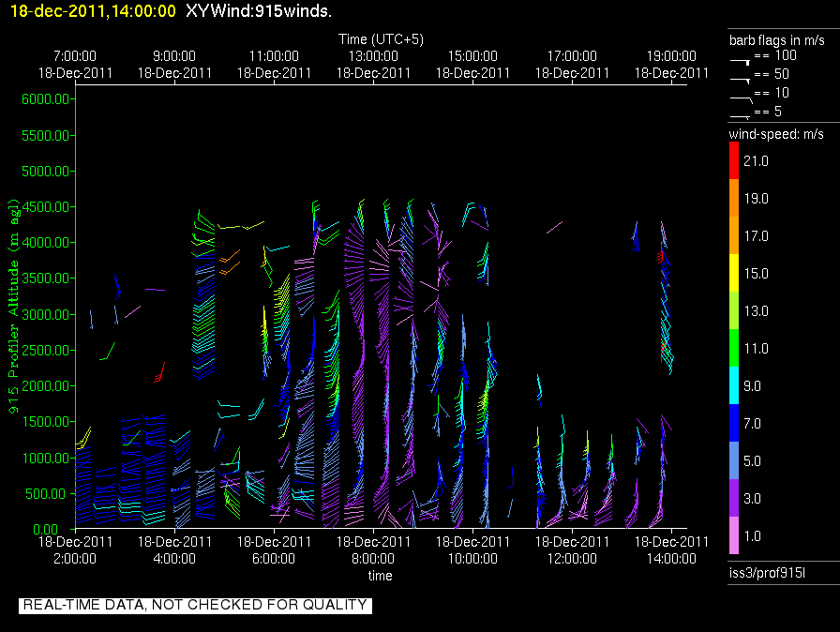This screenshot has width=840, height=632.
Task: Click the cyan 9.0 m/s legend color
Action: click(x=734, y=385)
